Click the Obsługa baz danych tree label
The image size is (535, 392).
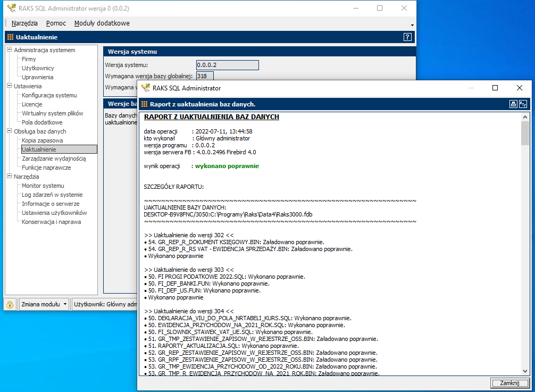40,131
